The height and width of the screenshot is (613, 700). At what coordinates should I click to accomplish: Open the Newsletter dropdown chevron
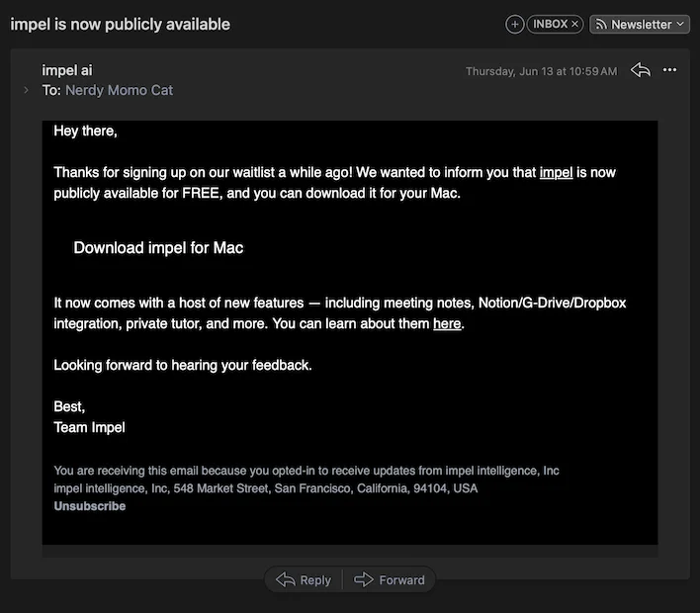[x=680, y=25]
